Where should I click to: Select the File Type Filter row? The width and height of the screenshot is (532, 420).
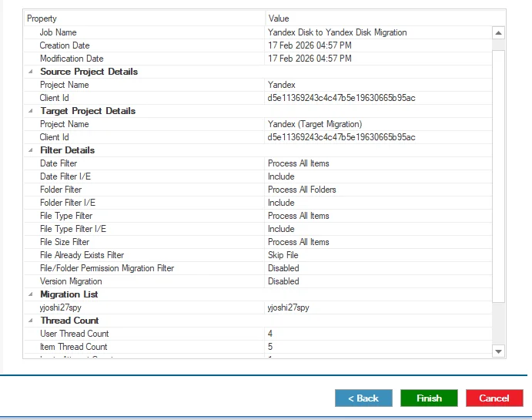(x=258, y=216)
